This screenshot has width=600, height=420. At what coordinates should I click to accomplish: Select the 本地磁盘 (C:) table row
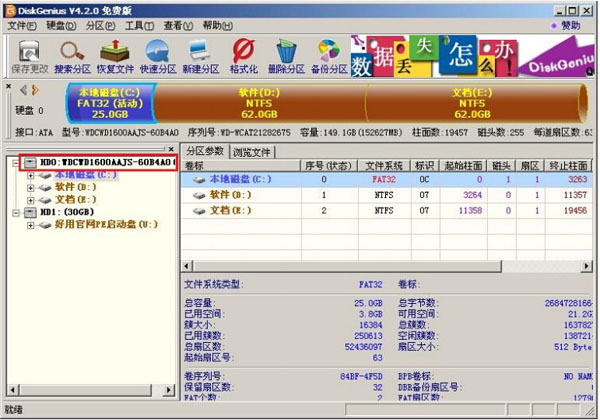point(386,179)
